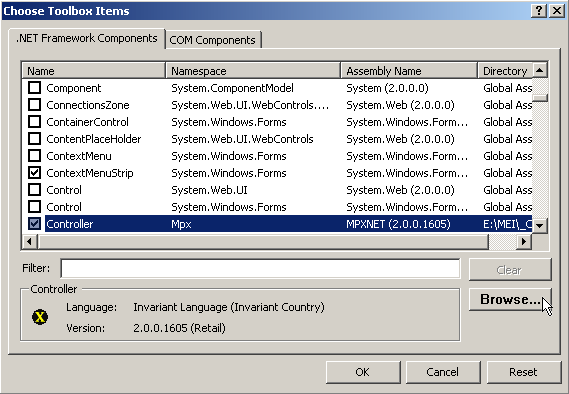
Task: Click the vertical scrollbar down arrow
Action: tap(540, 226)
